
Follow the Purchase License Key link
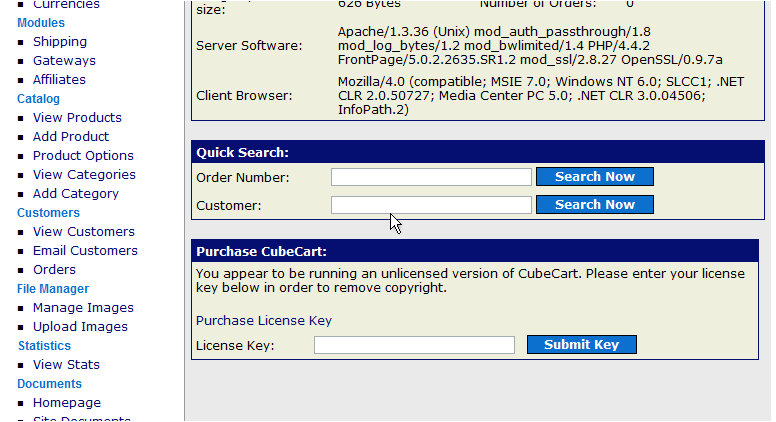[x=264, y=321]
